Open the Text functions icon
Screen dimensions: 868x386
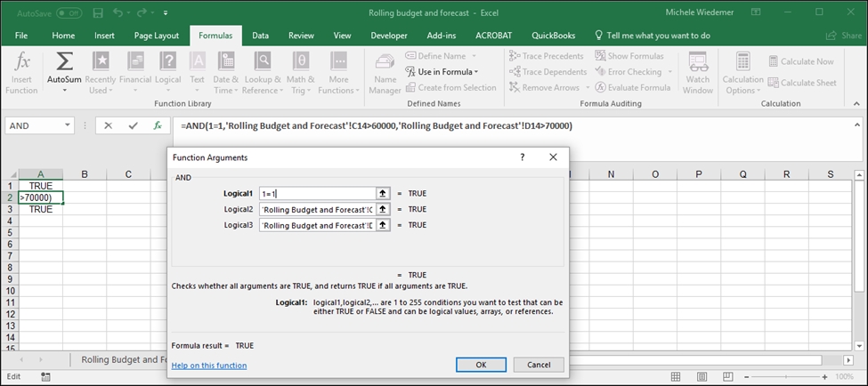coord(197,62)
